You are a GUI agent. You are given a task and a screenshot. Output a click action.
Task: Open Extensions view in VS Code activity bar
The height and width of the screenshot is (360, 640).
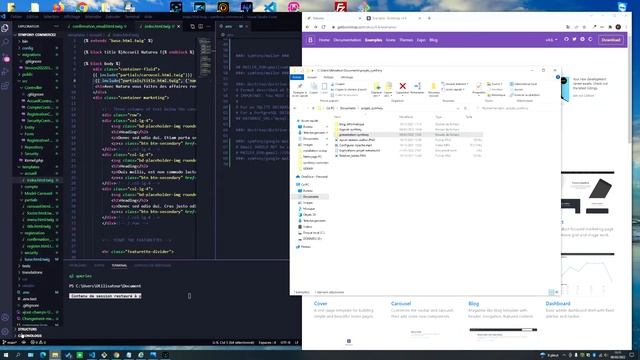click(x=5, y=86)
